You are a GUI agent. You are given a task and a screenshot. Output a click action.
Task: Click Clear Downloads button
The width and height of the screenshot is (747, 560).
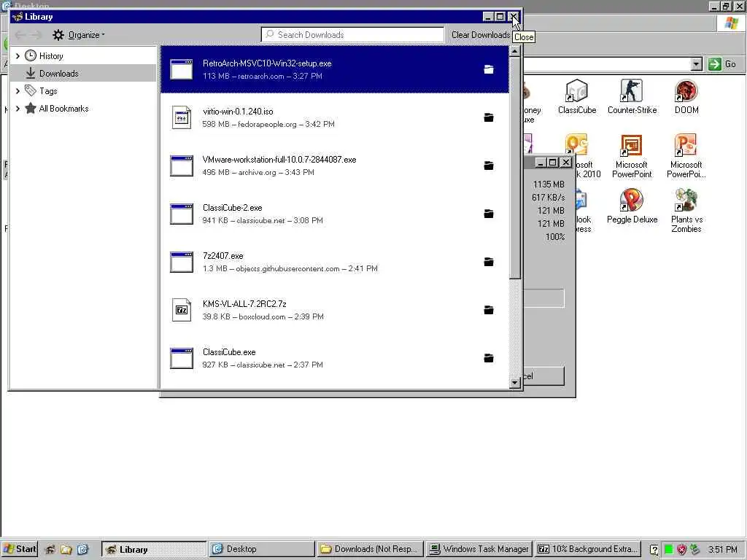(x=480, y=35)
